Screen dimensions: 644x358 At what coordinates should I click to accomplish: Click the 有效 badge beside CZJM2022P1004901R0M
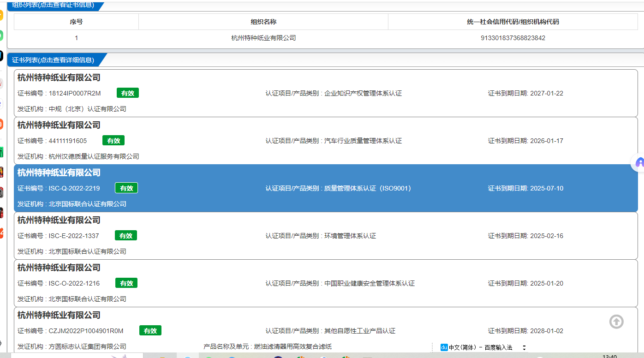tap(150, 331)
